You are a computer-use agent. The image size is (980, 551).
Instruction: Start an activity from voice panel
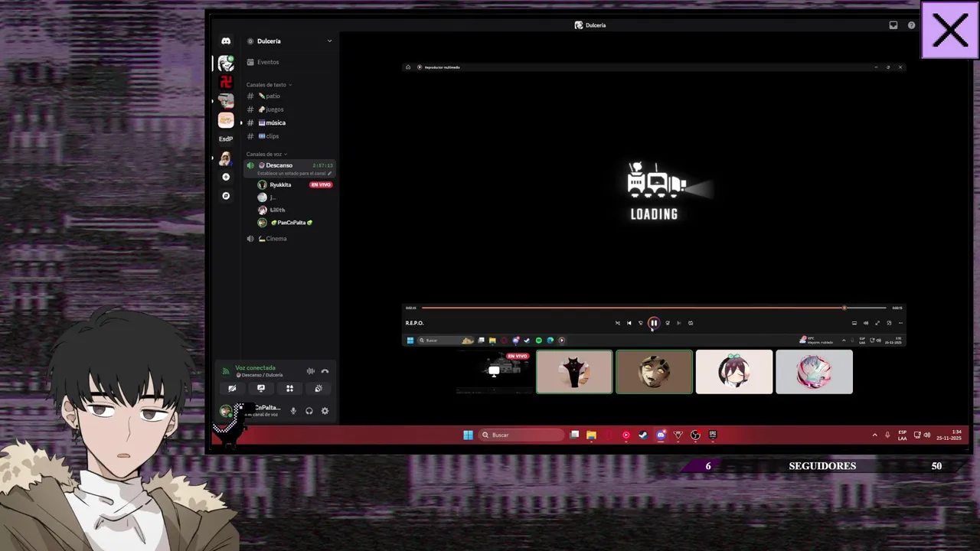tap(289, 389)
